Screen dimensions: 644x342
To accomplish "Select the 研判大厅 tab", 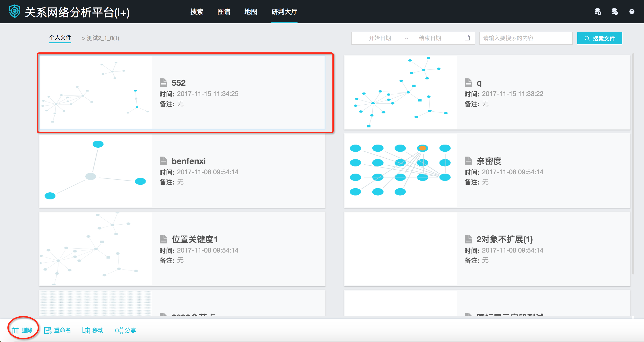I will point(284,11).
